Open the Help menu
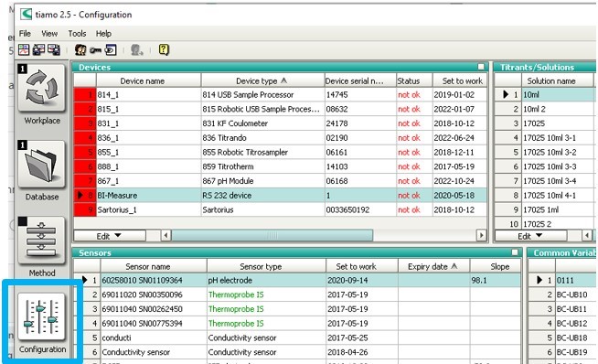This screenshot has height=364, width=598. coord(103,34)
